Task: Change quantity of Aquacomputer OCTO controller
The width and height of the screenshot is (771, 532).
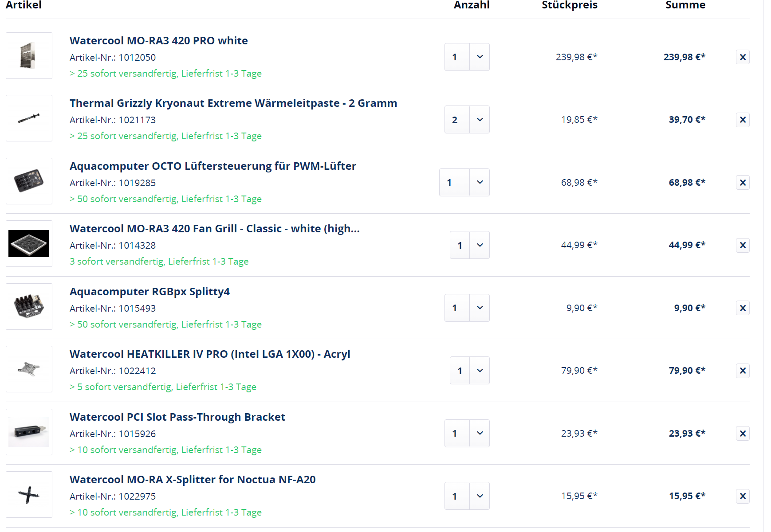Action: coord(480,182)
